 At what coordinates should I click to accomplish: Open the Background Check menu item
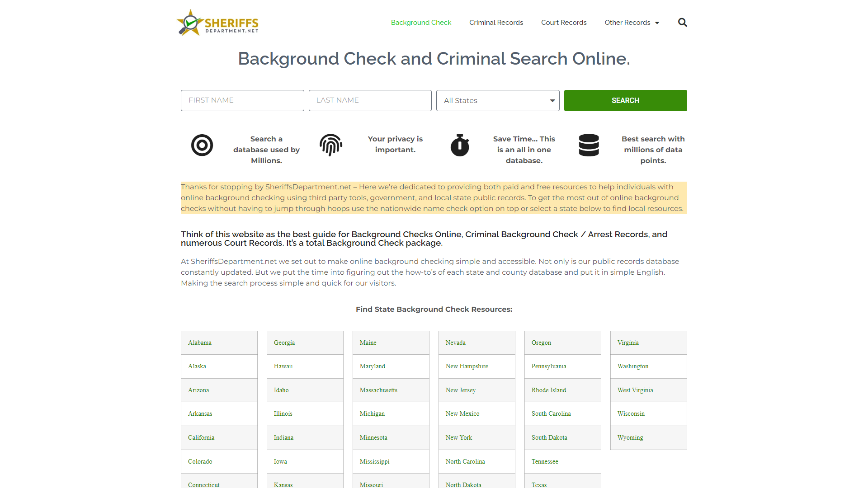coord(421,23)
